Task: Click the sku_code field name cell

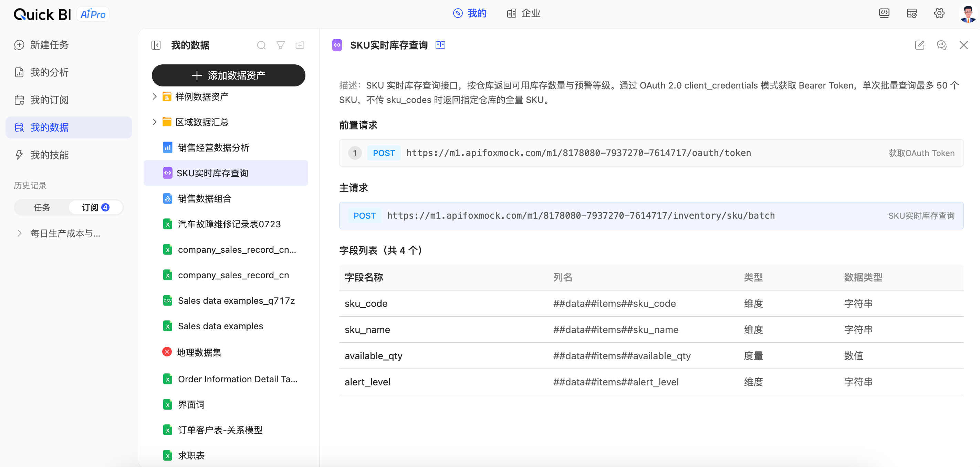Action: tap(366, 304)
